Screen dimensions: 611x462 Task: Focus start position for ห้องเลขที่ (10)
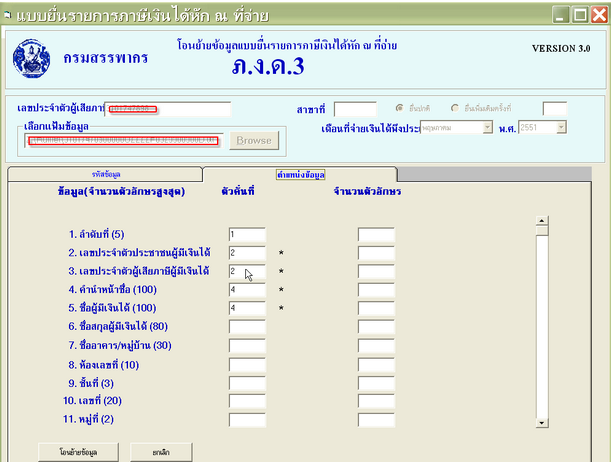click(247, 365)
